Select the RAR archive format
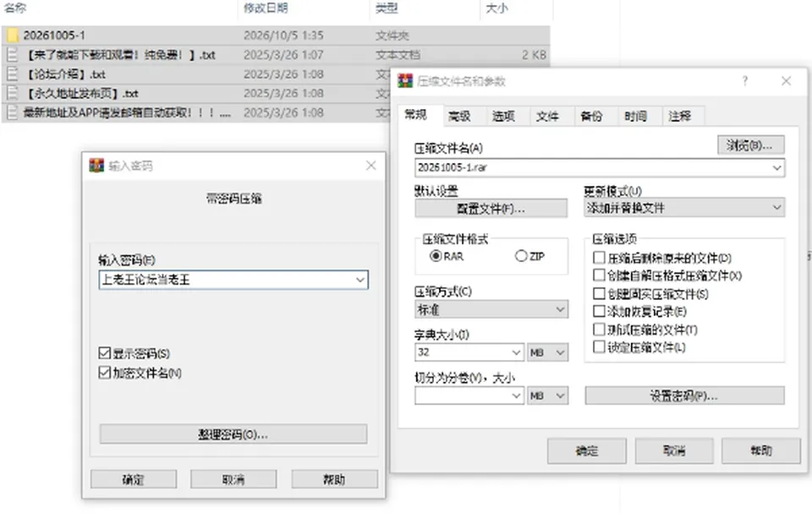Viewport: 812px width, 529px height. (x=436, y=256)
